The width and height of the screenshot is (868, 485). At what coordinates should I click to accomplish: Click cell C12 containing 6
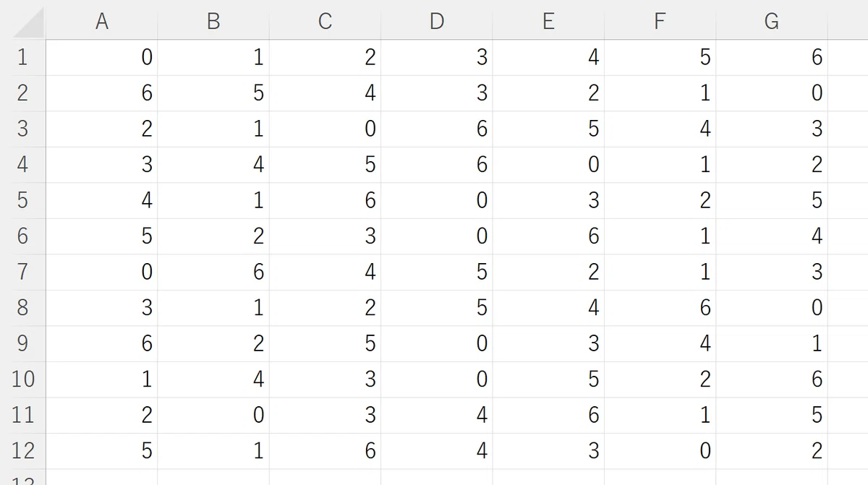(x=325, y=451)
